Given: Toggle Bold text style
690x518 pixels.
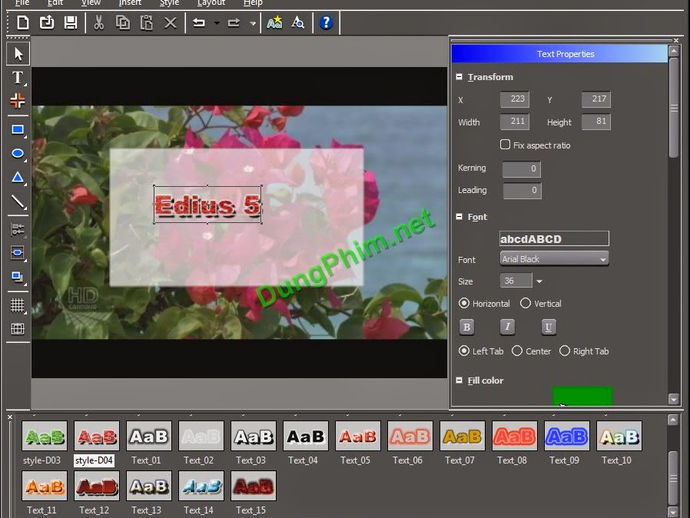Looking at the screenshot, I should [466, 327].
